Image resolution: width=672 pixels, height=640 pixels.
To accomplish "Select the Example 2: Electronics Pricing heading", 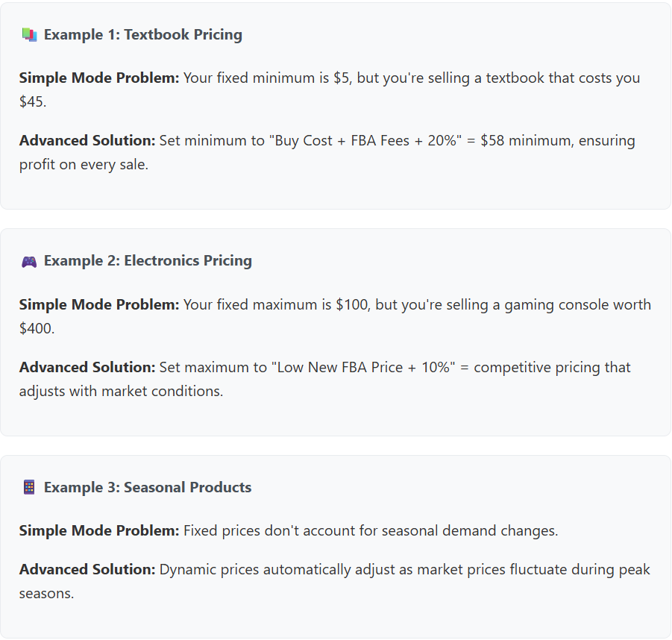I will (x=148, y=260).
